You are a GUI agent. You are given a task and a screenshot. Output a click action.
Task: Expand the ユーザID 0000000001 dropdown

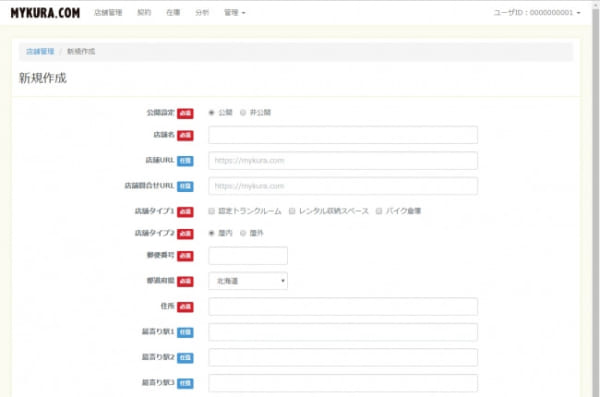(537, 13)
